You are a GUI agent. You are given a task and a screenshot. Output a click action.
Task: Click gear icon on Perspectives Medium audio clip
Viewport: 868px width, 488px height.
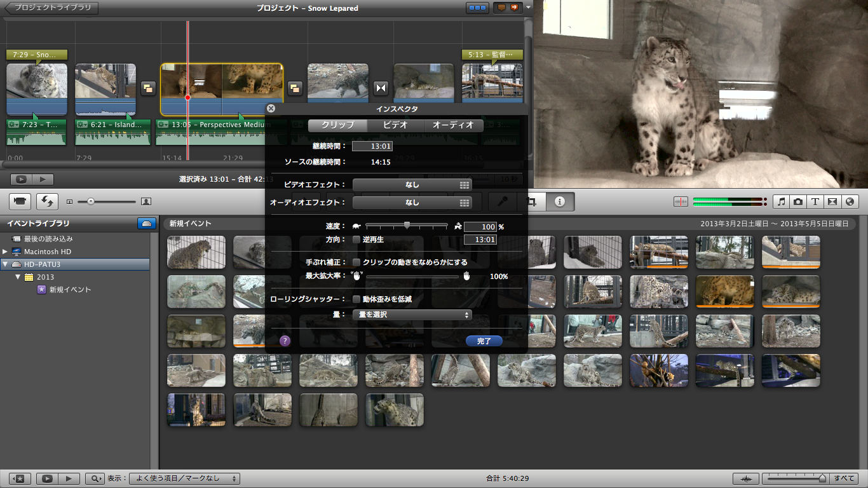[163, 125]
